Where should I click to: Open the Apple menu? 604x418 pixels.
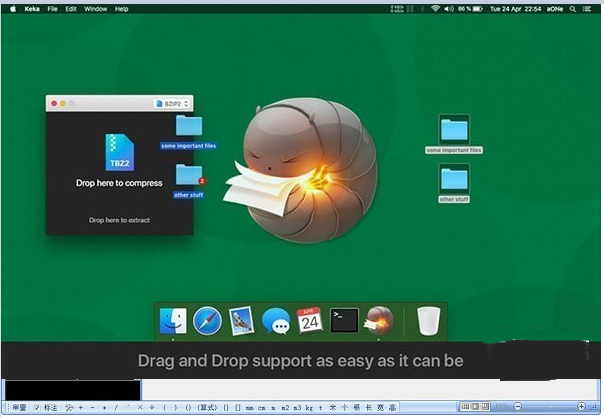click(x=13, y=9)
